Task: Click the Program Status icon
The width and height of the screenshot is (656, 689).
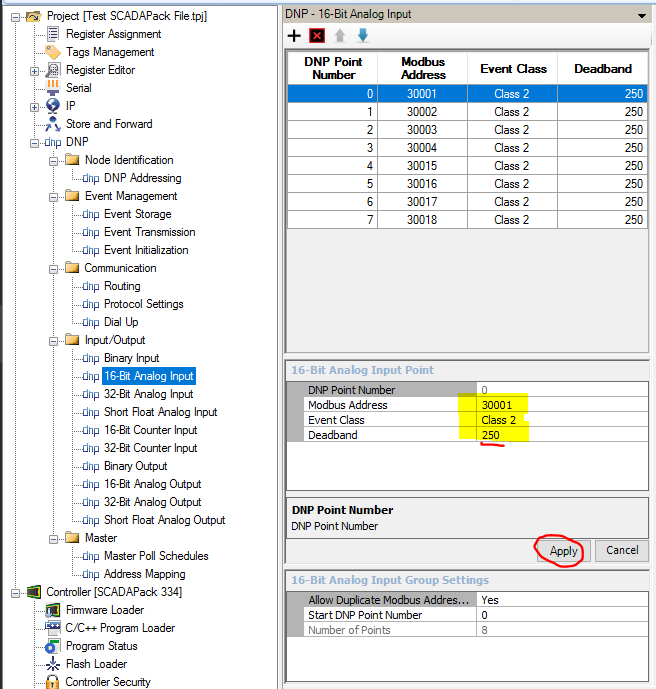Action: pos(53,646)
